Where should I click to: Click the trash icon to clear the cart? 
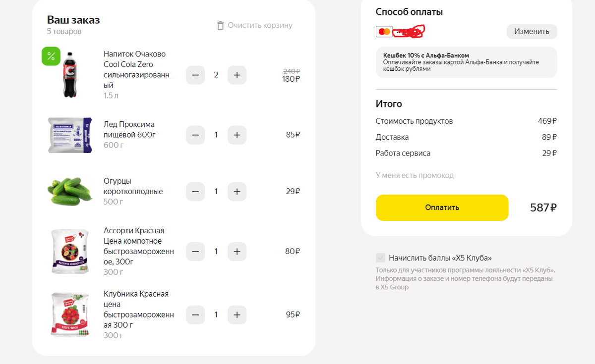pyautogui.click(x=221, y=25)
